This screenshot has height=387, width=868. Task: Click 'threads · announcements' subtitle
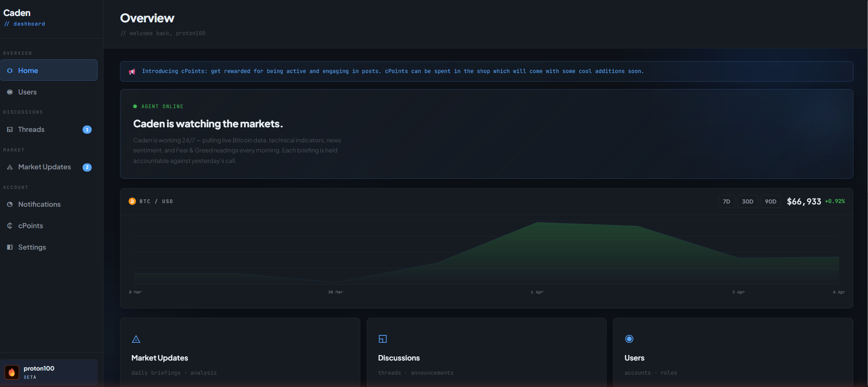pos(416,373)
